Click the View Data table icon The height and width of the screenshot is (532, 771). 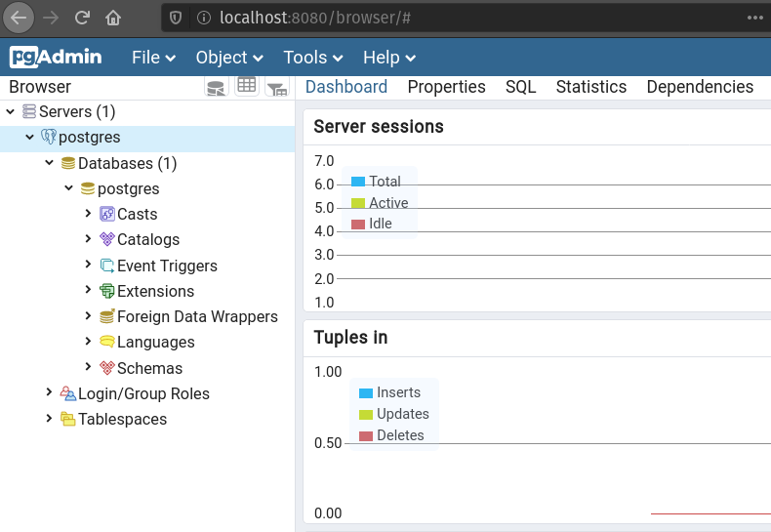(x=247, y=86)
